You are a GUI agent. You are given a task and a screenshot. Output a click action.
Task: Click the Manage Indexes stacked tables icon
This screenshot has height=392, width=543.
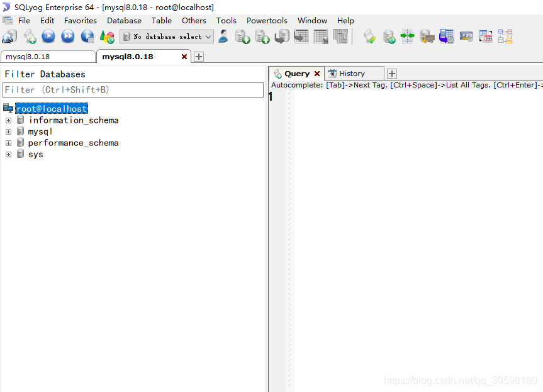(340, 36)
